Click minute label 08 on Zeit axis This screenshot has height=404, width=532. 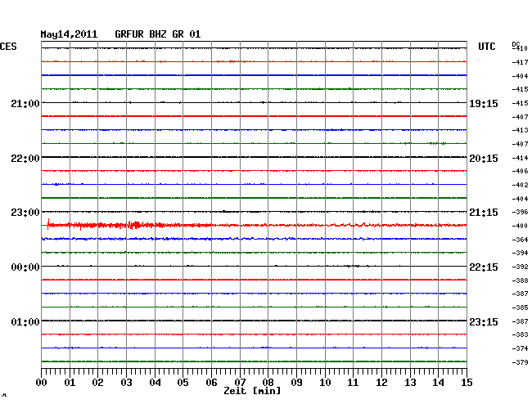(268, 383)
